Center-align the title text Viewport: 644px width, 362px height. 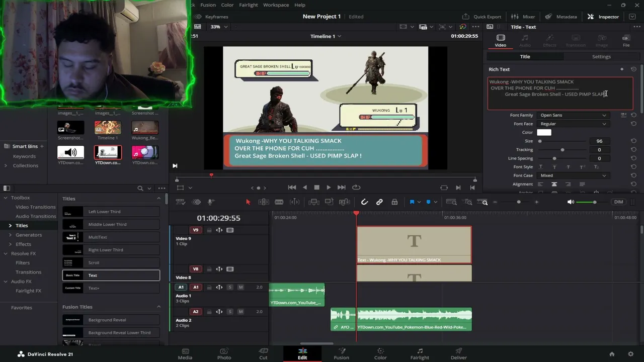tap(554, 185)
